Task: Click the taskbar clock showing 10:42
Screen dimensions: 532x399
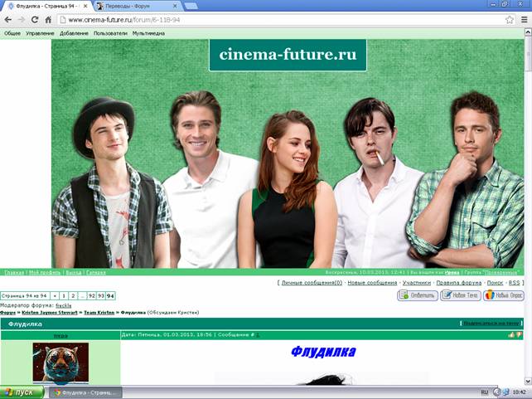Action: click(519, 393)
